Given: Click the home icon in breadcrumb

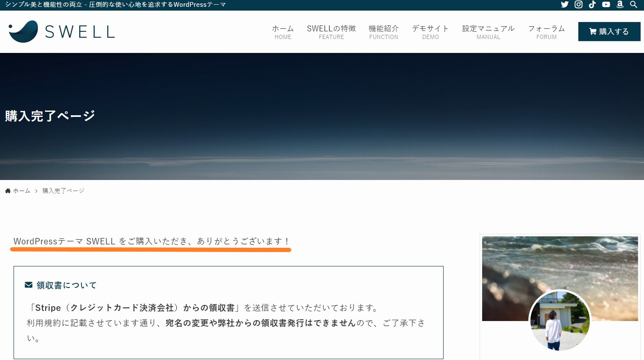Looking at the screenshot, I should 8,191.
